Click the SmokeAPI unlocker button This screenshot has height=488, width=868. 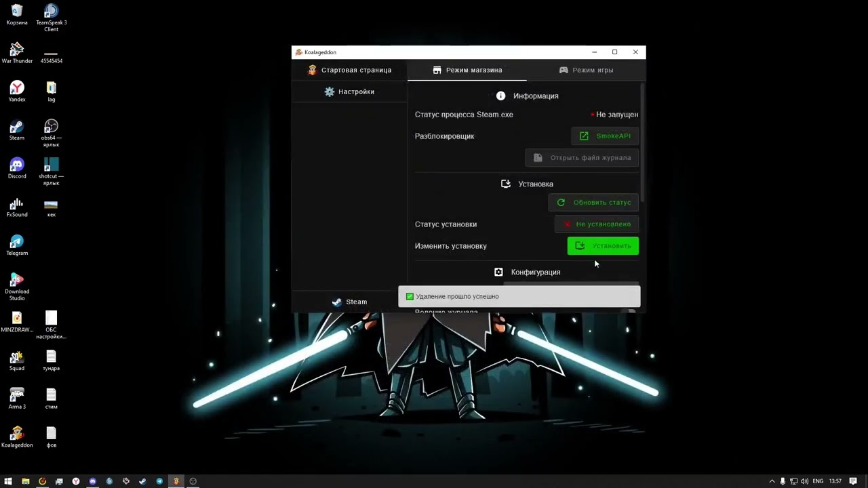coord(605,136)
